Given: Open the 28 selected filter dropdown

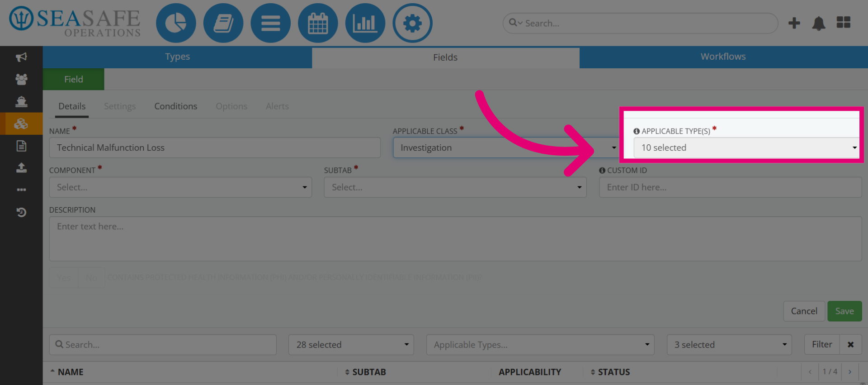Looking at the screenshot, I should [351, 345].
